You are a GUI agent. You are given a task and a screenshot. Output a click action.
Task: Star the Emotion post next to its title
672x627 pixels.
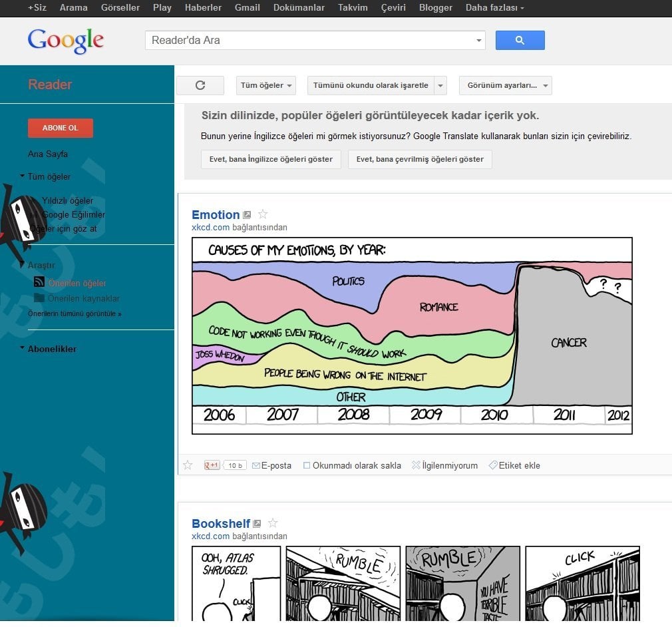coord(263,214)
